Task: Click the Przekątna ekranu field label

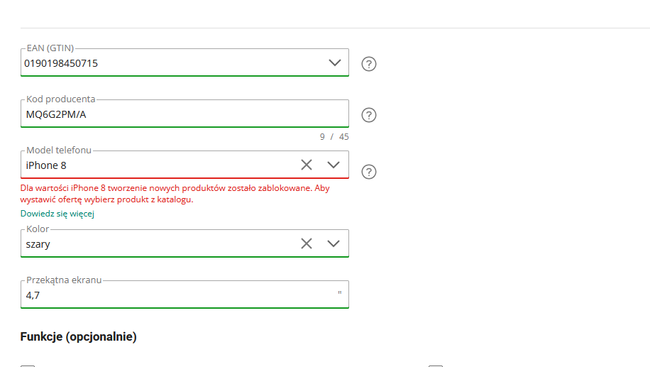Action: [64, 280]
